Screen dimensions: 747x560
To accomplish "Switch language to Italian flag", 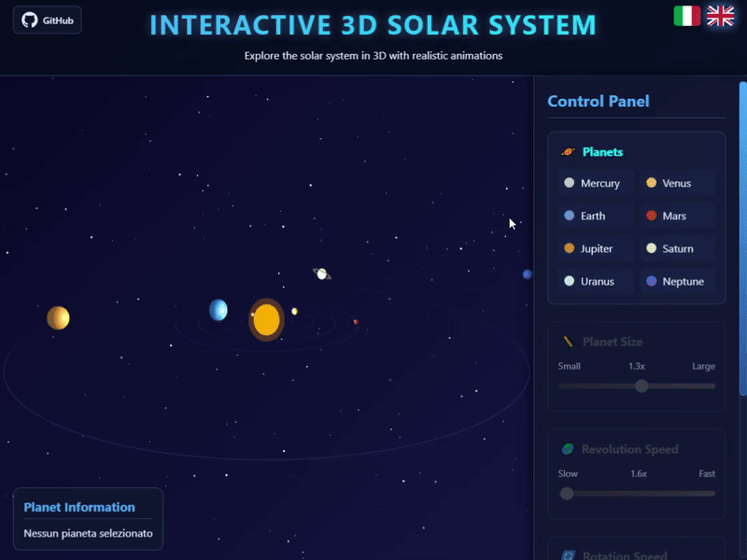I will point(686,16).
